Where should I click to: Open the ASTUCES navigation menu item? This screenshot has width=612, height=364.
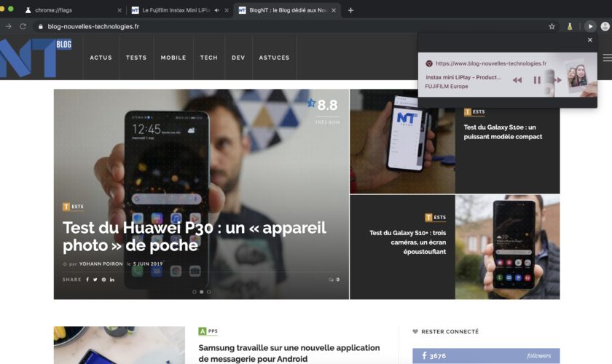point(274,58)
